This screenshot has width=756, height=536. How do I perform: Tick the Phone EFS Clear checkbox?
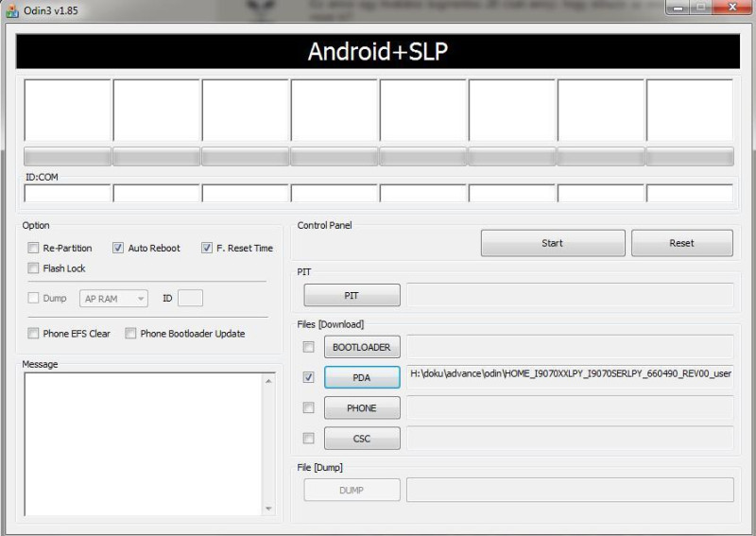33,334
